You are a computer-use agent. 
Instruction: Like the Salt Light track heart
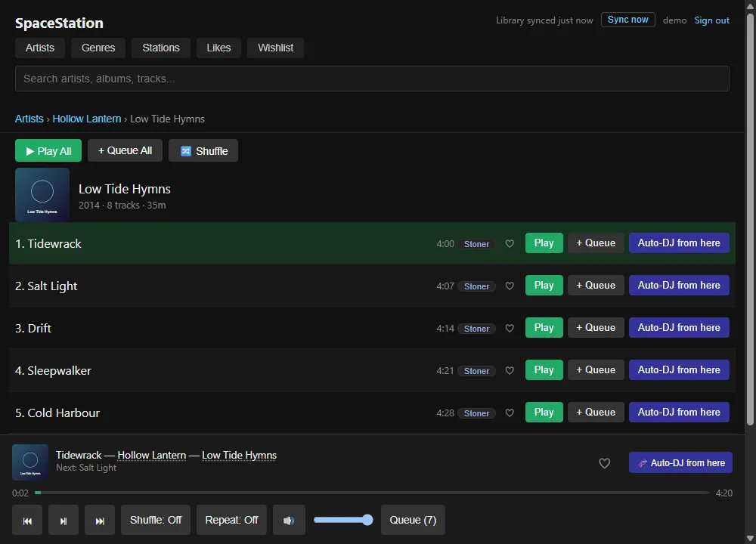[509, 286]
